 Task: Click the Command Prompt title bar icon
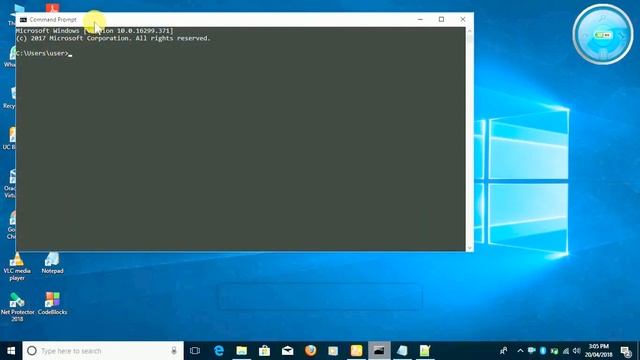[x=23, y=20]
